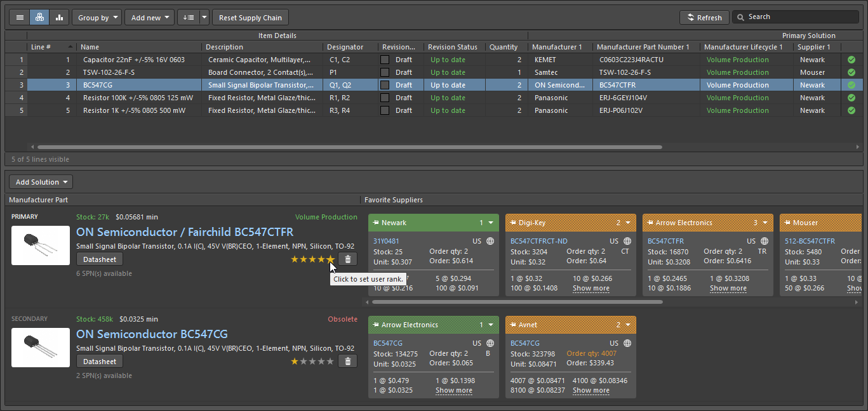
Task: Tick the revision checkbox for Capacitor 22nF row
Action: 385,60
